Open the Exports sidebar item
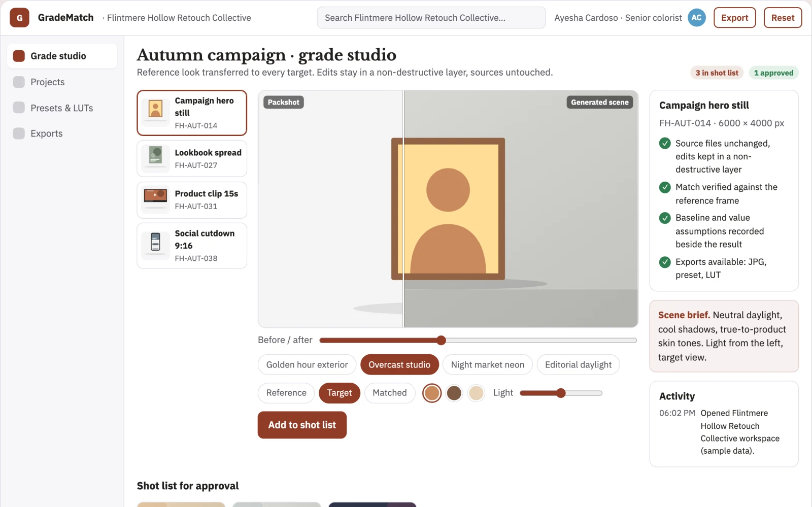812x507 pixels. (x=62, y=133)
